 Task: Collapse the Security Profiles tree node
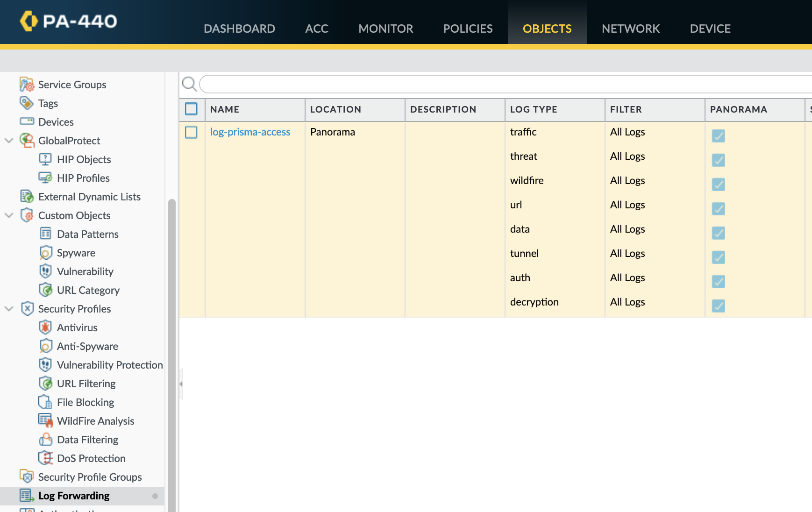click(x=9, y=308)
